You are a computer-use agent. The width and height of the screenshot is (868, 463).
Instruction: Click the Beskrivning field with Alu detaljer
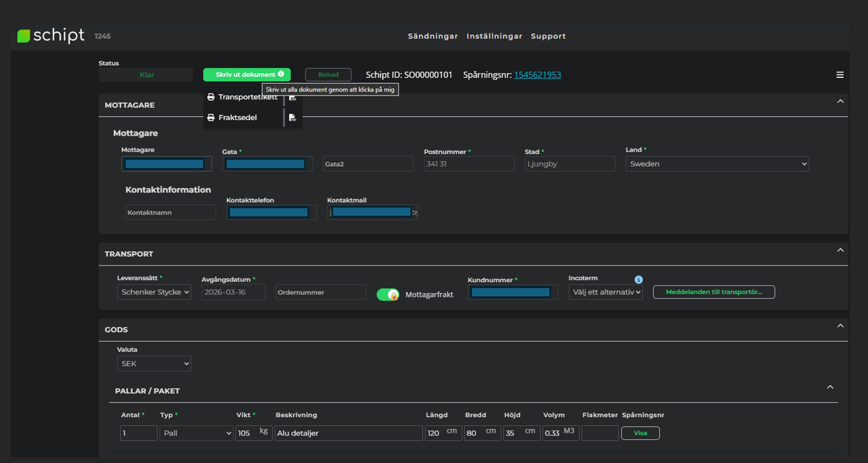click(348, 433)
